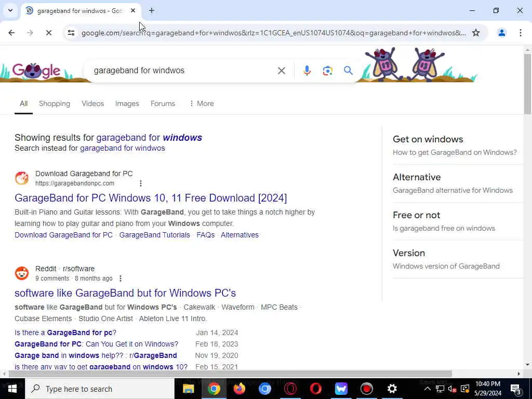The height and width of the screenshot is (399, 532).
Task: Switch to Forums results tab
Action: [163, 103]
